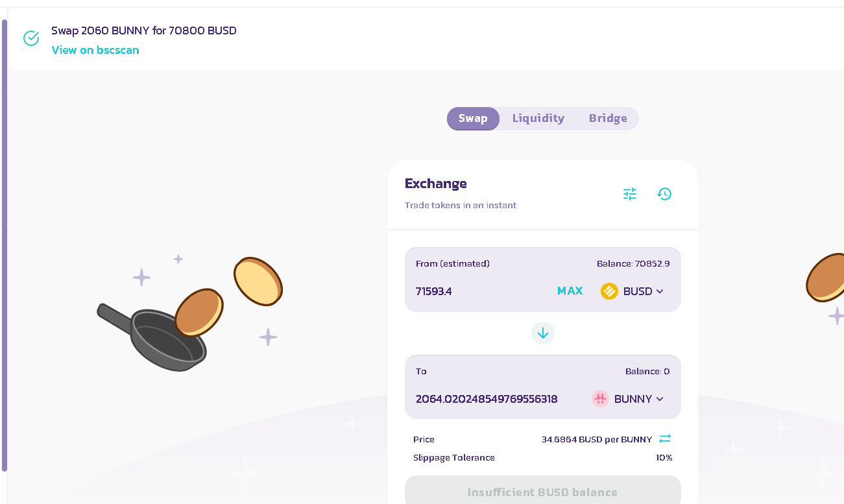
Task: Click the MAX amount button
Action: [x=570, y=291]
